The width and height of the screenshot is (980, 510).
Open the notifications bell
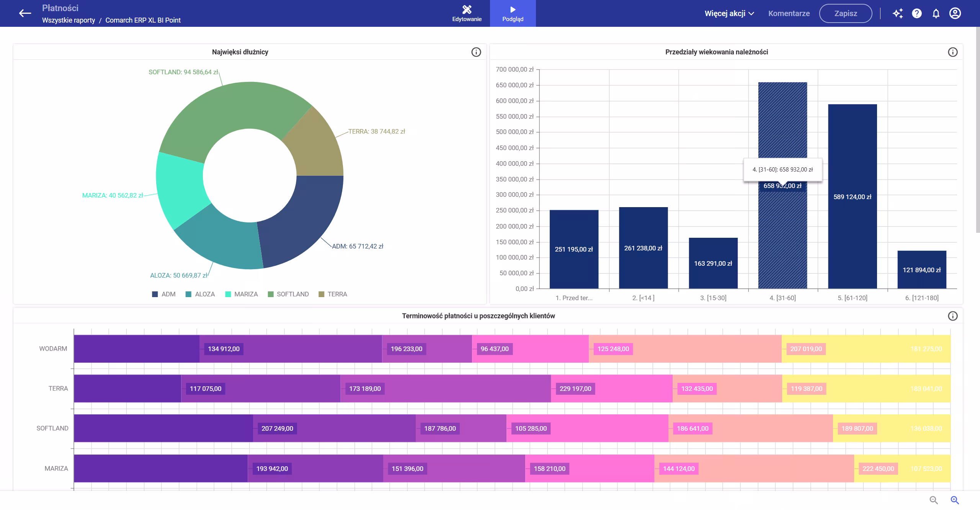pos(936,13)
